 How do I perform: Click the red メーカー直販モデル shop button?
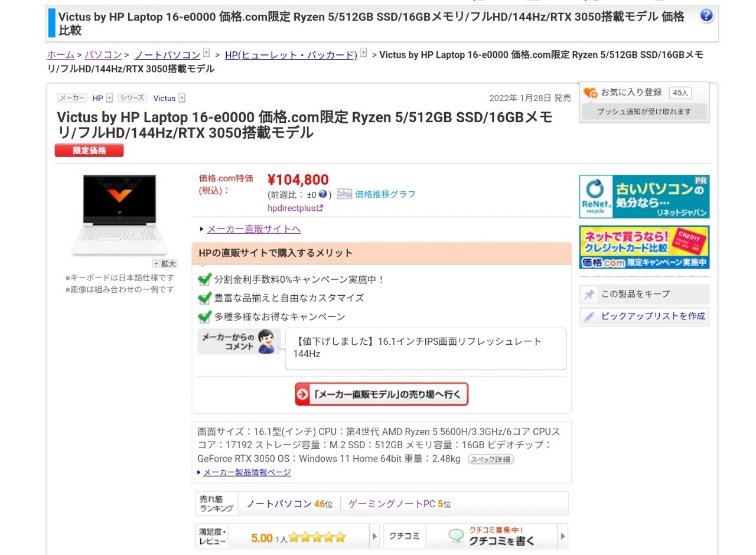pos(382,394)
